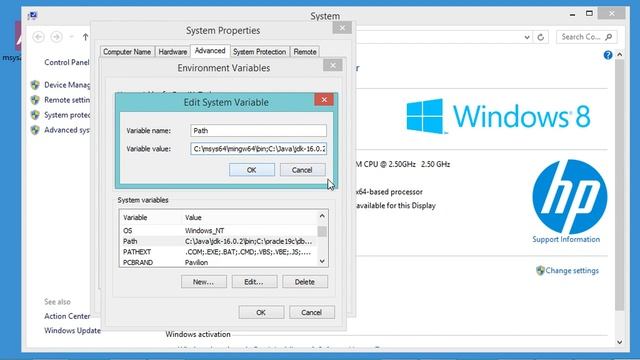Viewport: 640px width, 360px height.
Task: Click the Device Manager shield icon
Action: point(36,85)
